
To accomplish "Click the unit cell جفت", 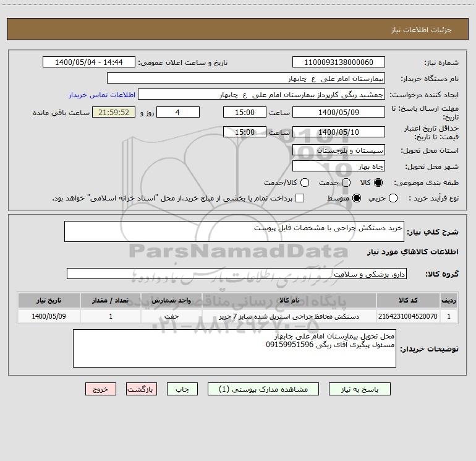I will [x=171, y=316].
